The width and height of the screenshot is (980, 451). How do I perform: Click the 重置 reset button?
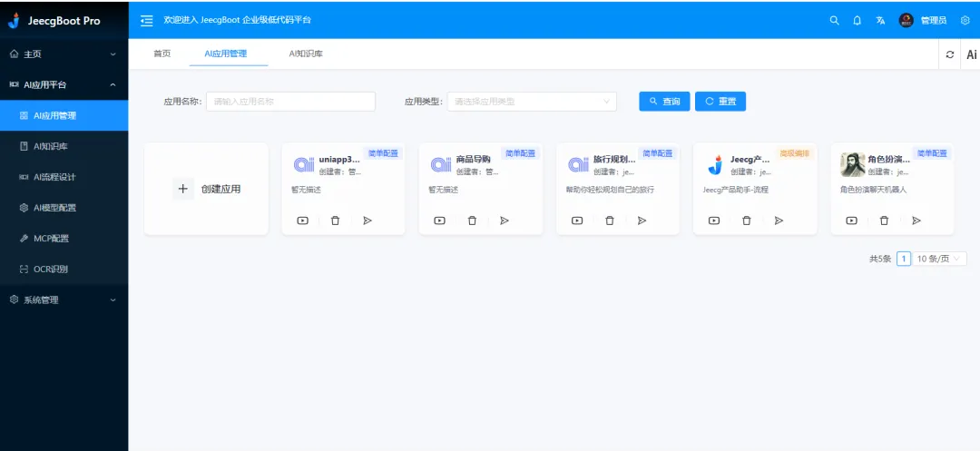point(720,102)
